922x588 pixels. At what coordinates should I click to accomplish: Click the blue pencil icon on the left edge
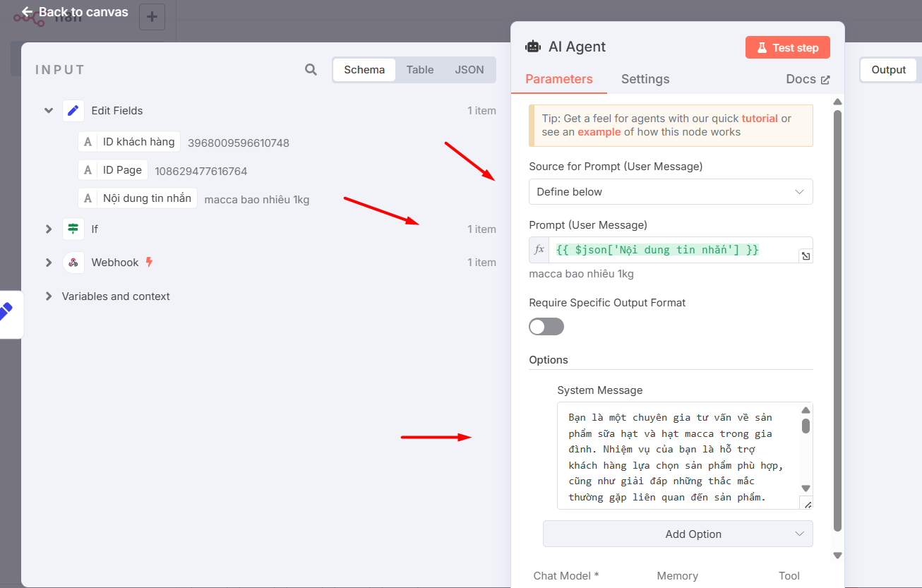[x=6, y=311]
